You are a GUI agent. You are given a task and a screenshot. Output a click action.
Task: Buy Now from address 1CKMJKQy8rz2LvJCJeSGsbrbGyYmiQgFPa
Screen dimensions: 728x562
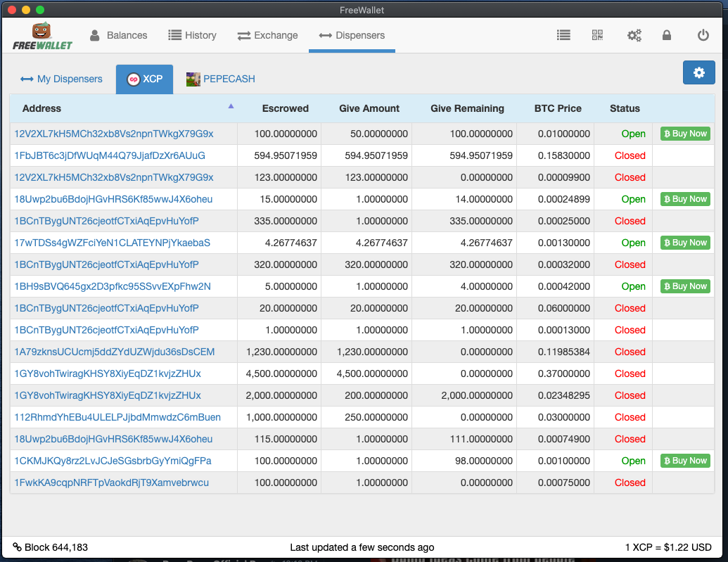tap(685, 461)
